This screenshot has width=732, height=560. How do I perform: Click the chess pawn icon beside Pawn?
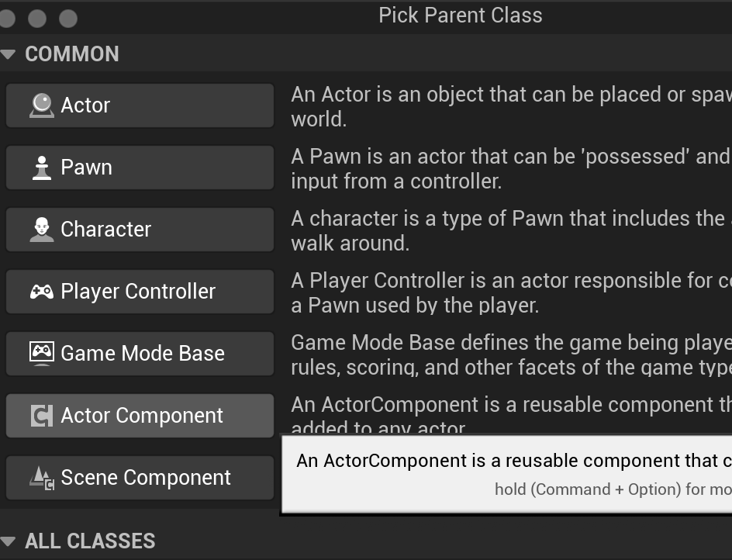click(42, 168)
